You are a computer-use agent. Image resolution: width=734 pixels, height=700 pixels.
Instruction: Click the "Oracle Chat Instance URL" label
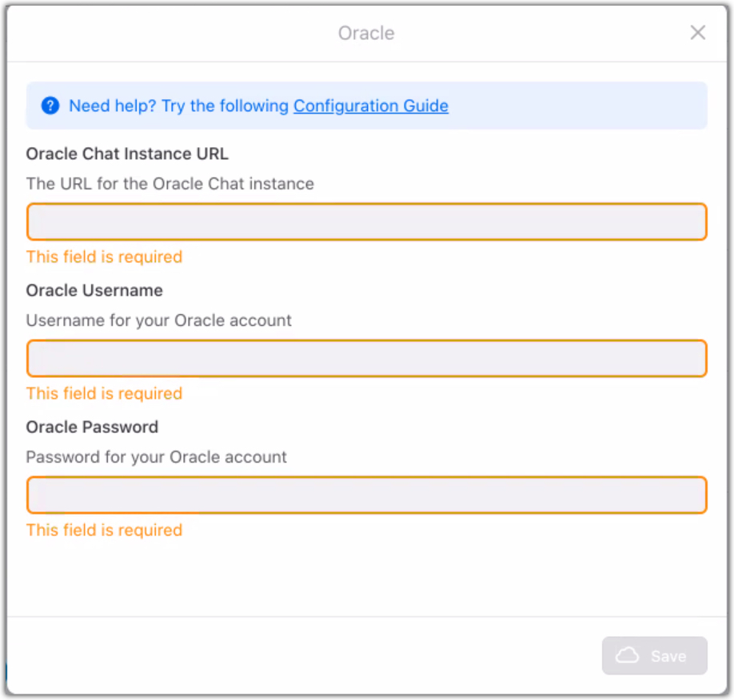(127, 153)
